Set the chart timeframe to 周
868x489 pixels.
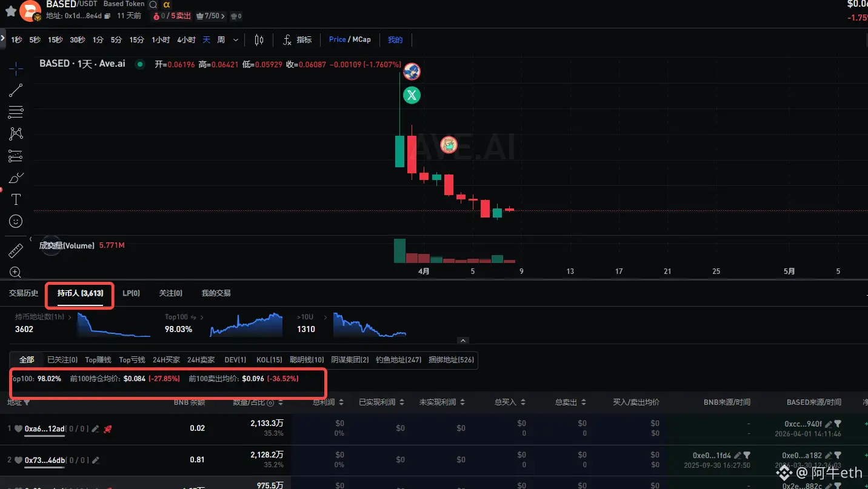(221, 40)
